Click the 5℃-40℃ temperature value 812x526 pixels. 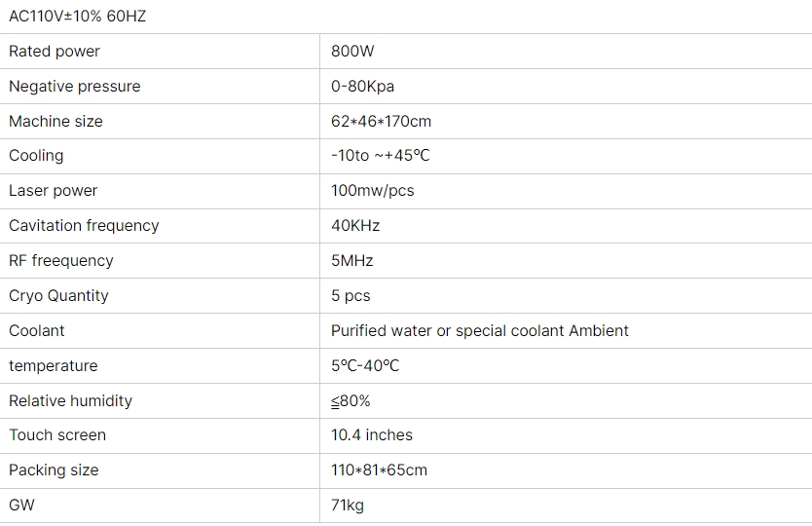pos(365,366)
